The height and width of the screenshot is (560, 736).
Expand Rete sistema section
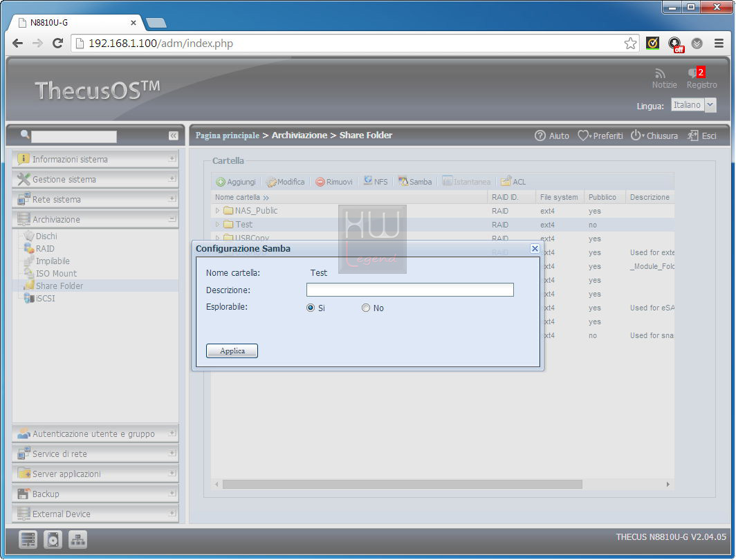[x=95, y=199]
